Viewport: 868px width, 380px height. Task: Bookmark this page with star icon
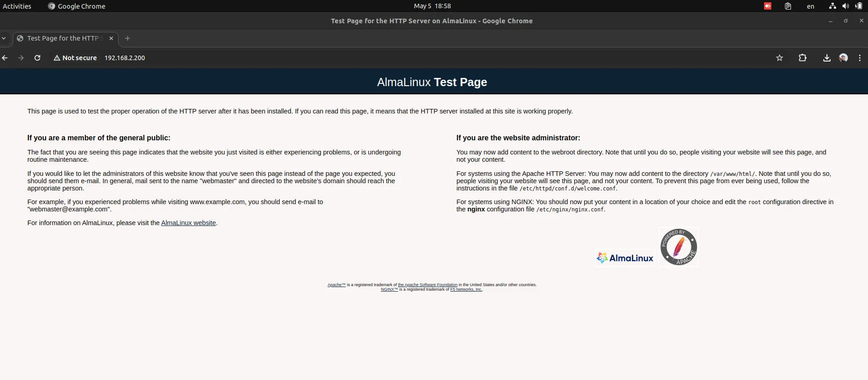point(780,58)
